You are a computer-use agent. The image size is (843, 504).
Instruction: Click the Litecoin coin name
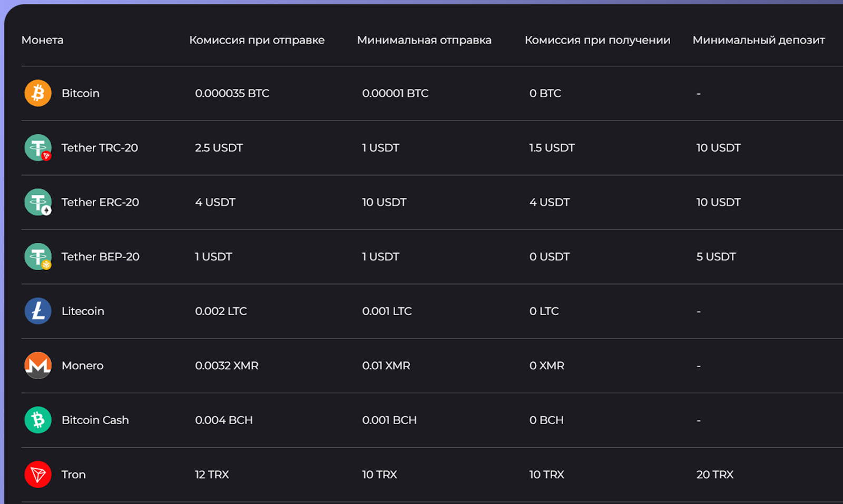tap(83, 311)
